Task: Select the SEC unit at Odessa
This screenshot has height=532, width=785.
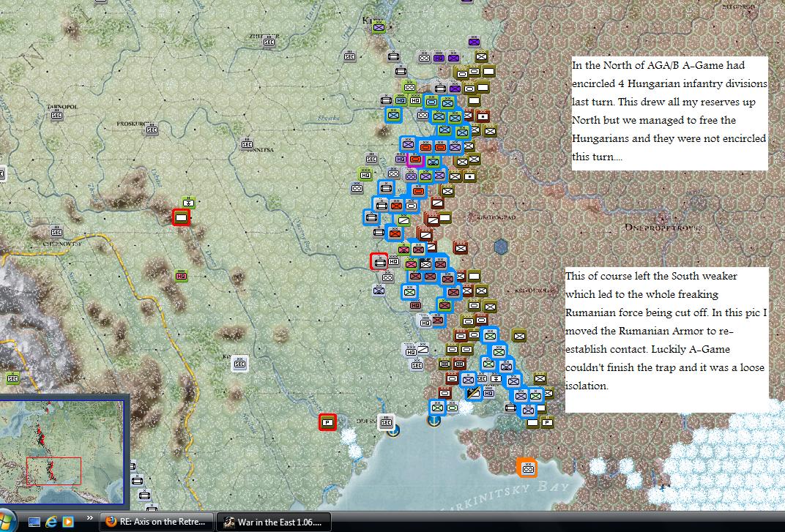Action: pos(386,422)
